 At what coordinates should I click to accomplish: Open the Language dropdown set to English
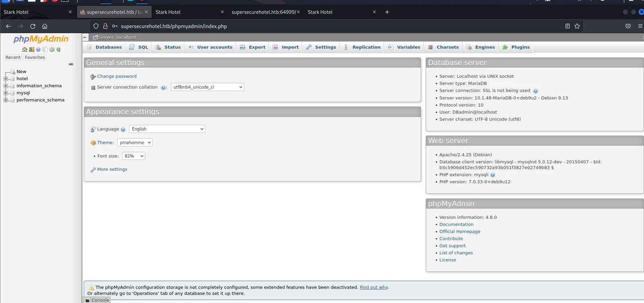167,129
